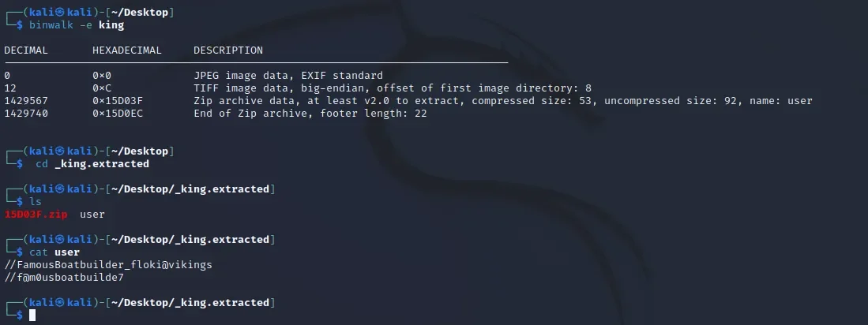
Task: Click the "cd _king.extracted" command text
Action: [x=92, y=164]
